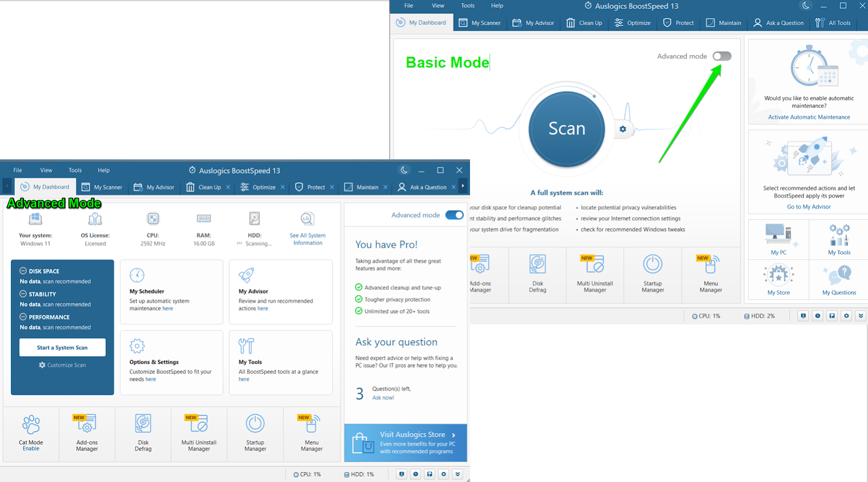
Task: Expand double-chevron in Basic Mode status bar
Action: (860, 316)
